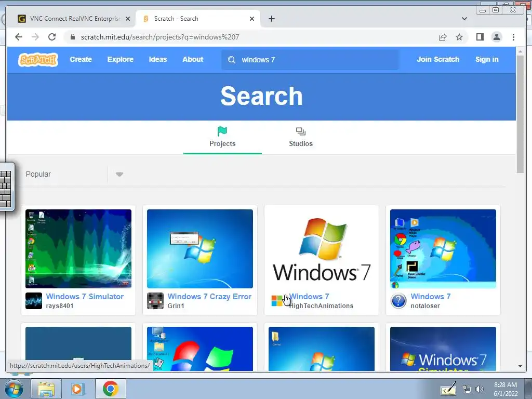The height and width of the screenshot is (399, 532).
Task: Click the Grin1 user avatar
Action: (x=155, y=301)
